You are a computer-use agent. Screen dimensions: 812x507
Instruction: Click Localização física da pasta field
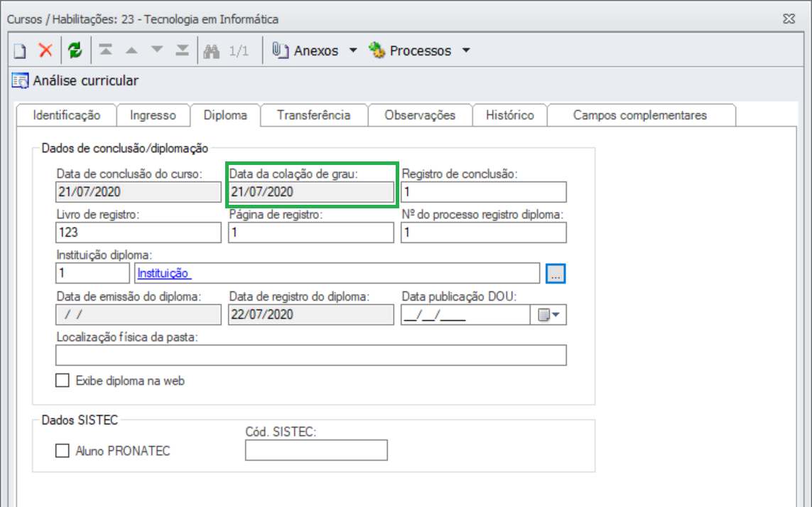tap(311, 355)
